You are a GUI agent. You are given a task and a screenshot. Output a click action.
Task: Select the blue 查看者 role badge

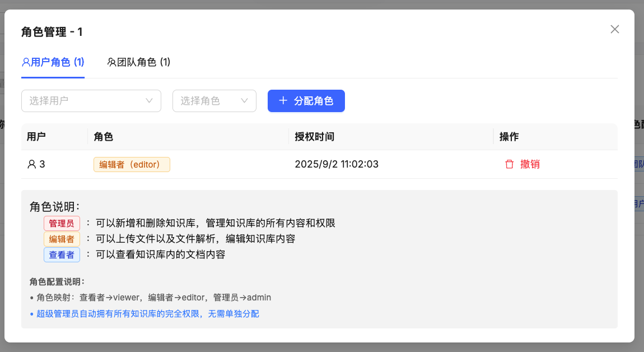pyautogui.click(x=62, y=254)
